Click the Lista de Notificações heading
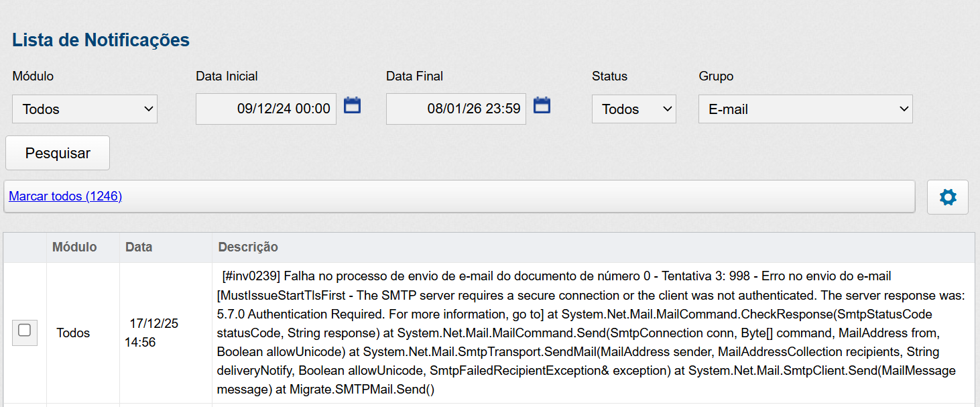The width and height of the screenshot is (980, 407). (101, 40)
